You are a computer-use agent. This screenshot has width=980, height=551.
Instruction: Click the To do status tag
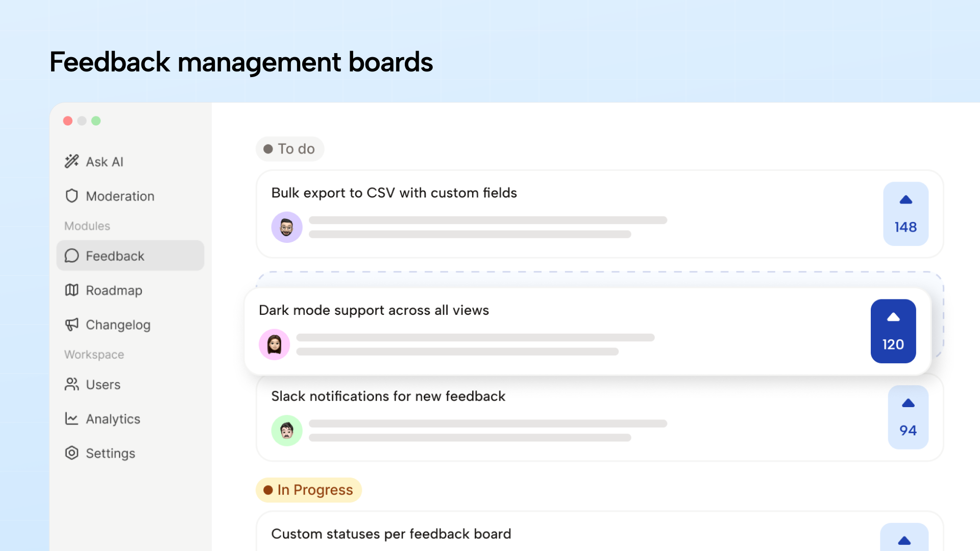tap(290, 149)
